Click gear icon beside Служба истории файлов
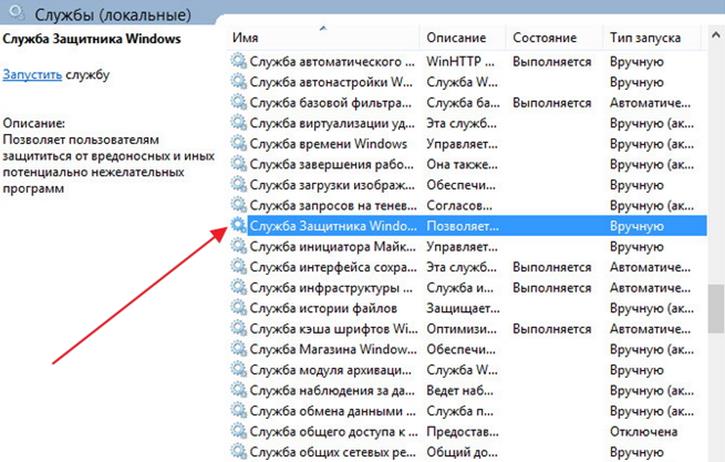Image resolution: width=725 pixels, height=462 pixels. tap(238, 308)
